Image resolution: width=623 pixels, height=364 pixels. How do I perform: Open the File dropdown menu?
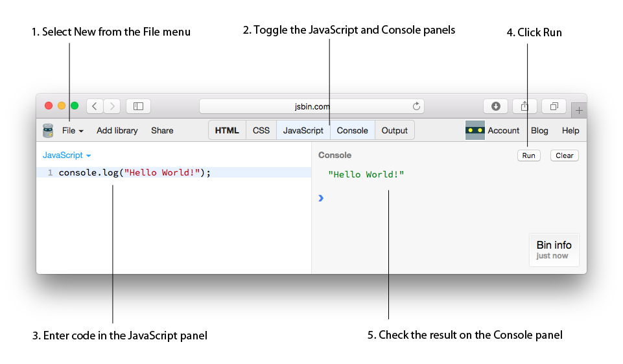(73, 130)
